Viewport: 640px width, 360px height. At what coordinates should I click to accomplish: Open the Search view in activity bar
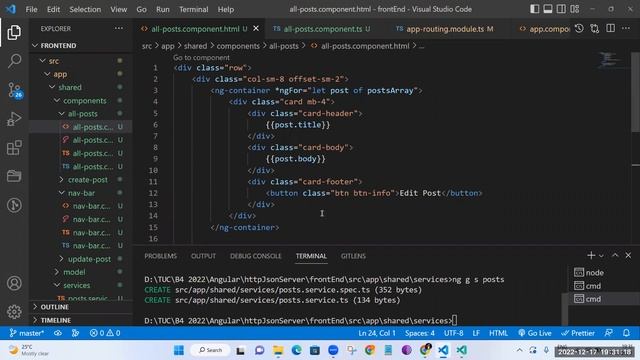point(14,61)
